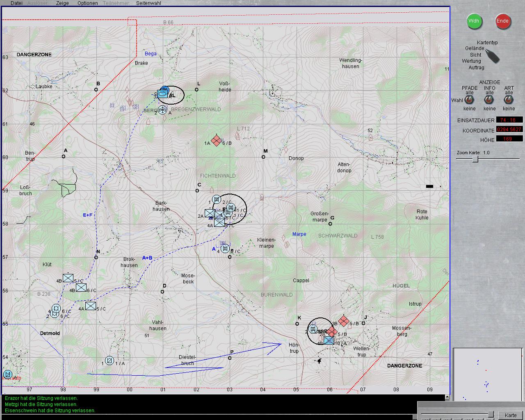The image size is (525, 420).
Task: Click the Karte button at bottom right
Action: pyautogui.click(x=511, y=415)
